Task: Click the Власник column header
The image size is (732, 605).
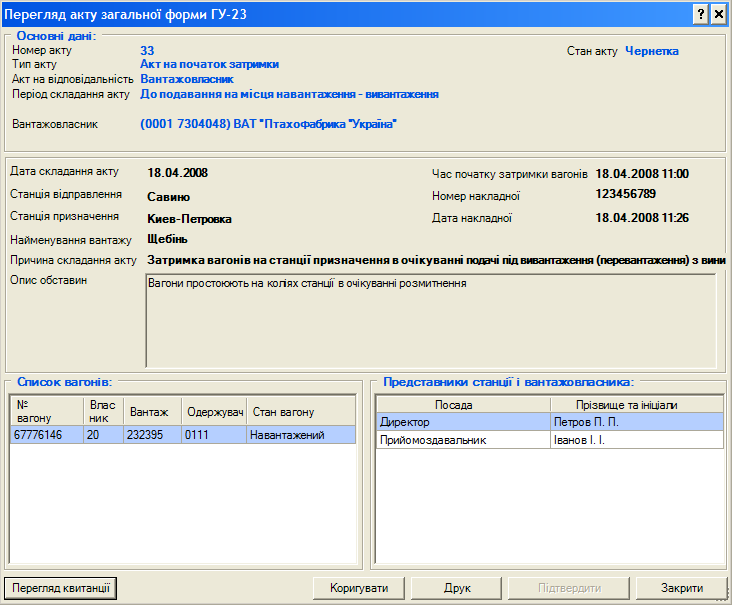Action: tap(103, 411)
